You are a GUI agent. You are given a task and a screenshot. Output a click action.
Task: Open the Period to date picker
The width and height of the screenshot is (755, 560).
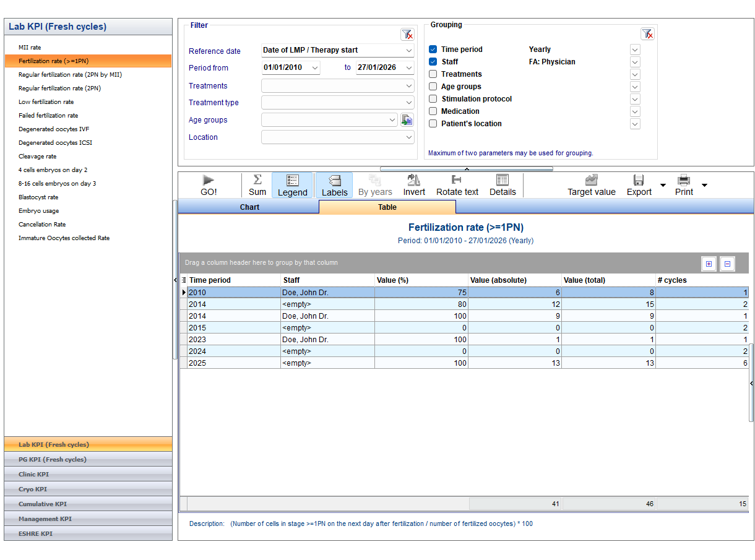[409, 67]
